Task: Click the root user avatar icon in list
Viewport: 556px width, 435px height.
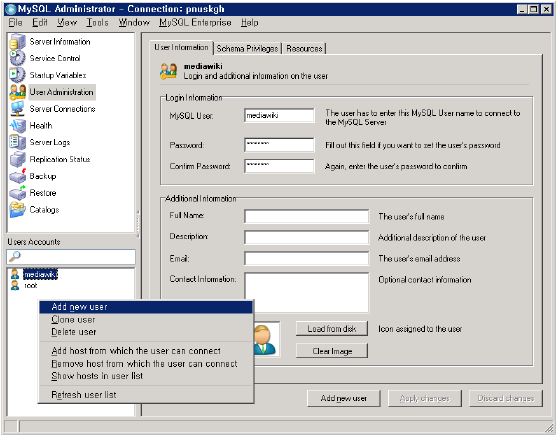Action: pyautogui.click(x=15, y=285)
